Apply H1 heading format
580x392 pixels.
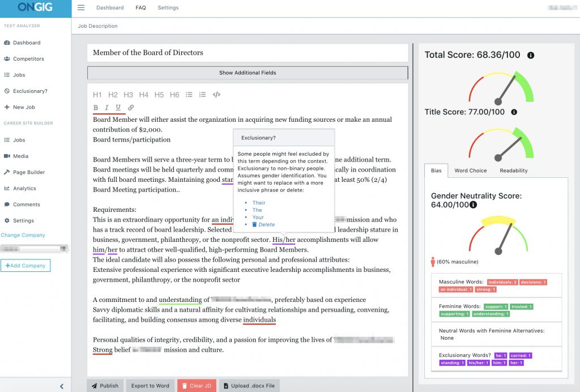97,95
